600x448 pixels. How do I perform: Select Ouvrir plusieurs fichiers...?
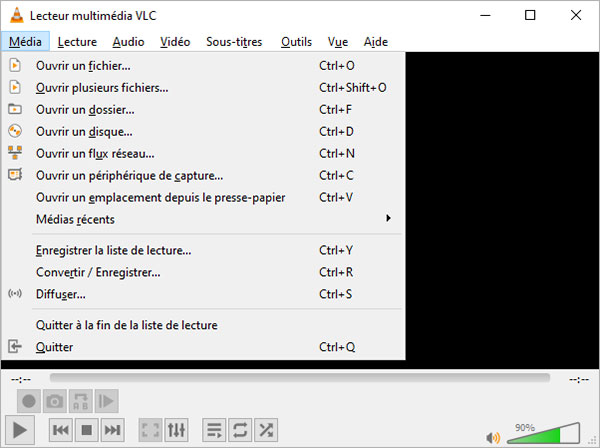tap(203, 88)
